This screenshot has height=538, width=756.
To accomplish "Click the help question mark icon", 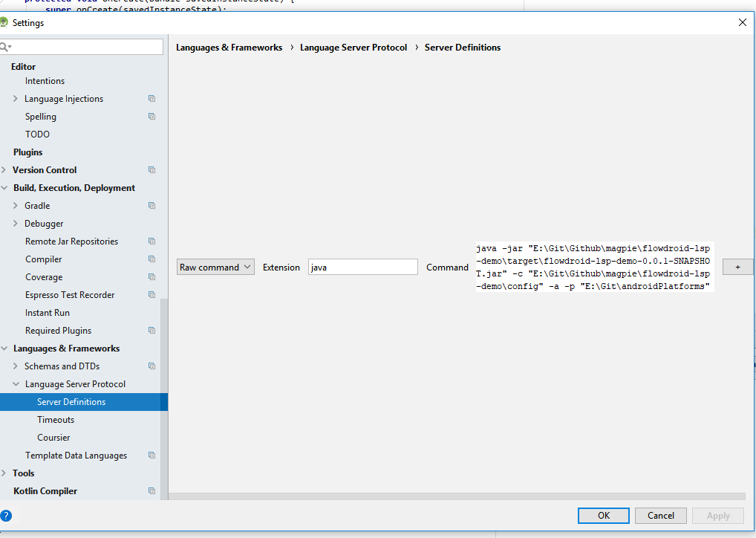I will (x=6, y=515).
